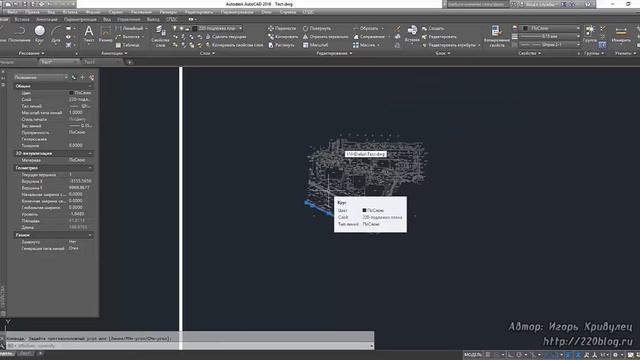Open the layer name dropdown in ribbon

240,29
